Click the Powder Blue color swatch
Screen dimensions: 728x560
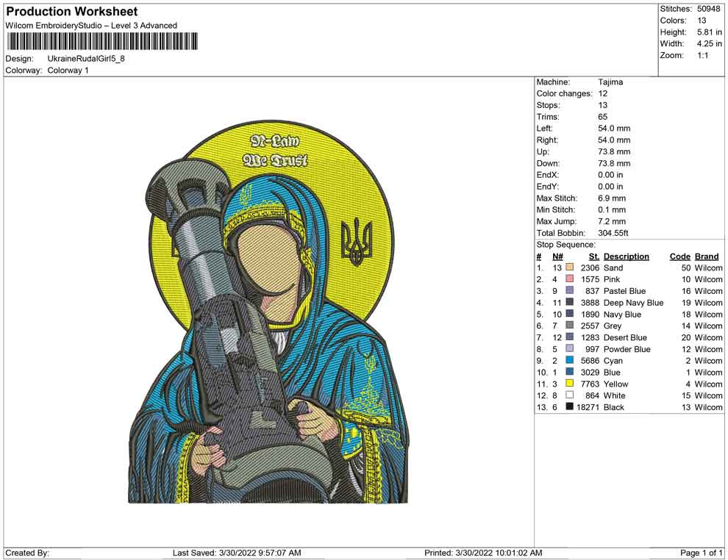pos(570,348)
